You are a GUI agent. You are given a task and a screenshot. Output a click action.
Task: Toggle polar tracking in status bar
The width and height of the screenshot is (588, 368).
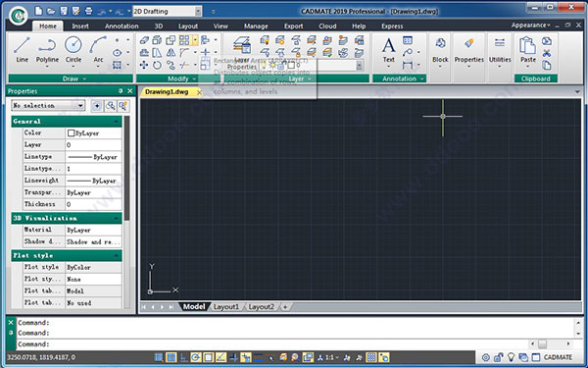click(196, 357)
